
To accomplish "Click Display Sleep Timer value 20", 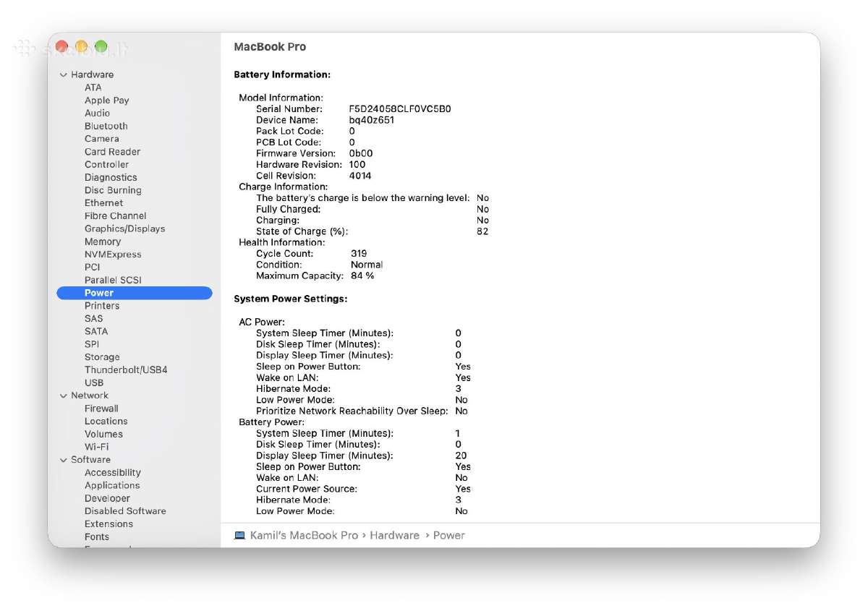I will click(461, 456).
